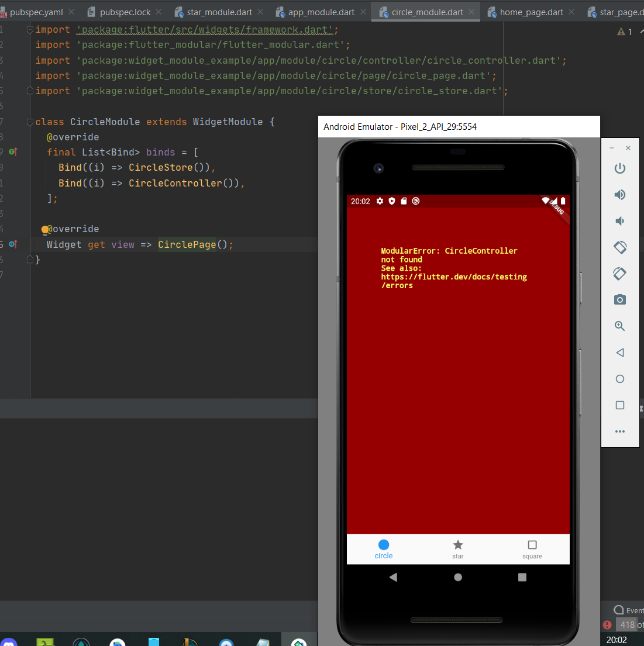Select the star tab in the bottom navigation
The image size is (644, 646).
pos(457,550)
